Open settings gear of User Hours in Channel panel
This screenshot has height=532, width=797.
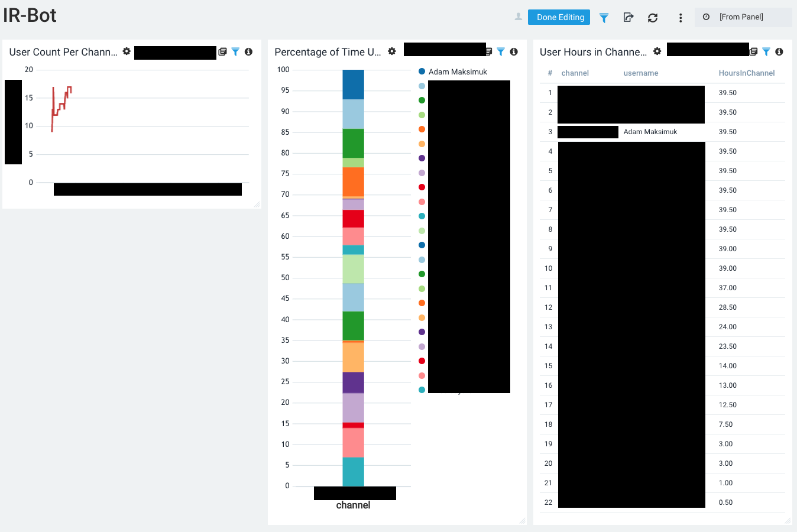657,51
